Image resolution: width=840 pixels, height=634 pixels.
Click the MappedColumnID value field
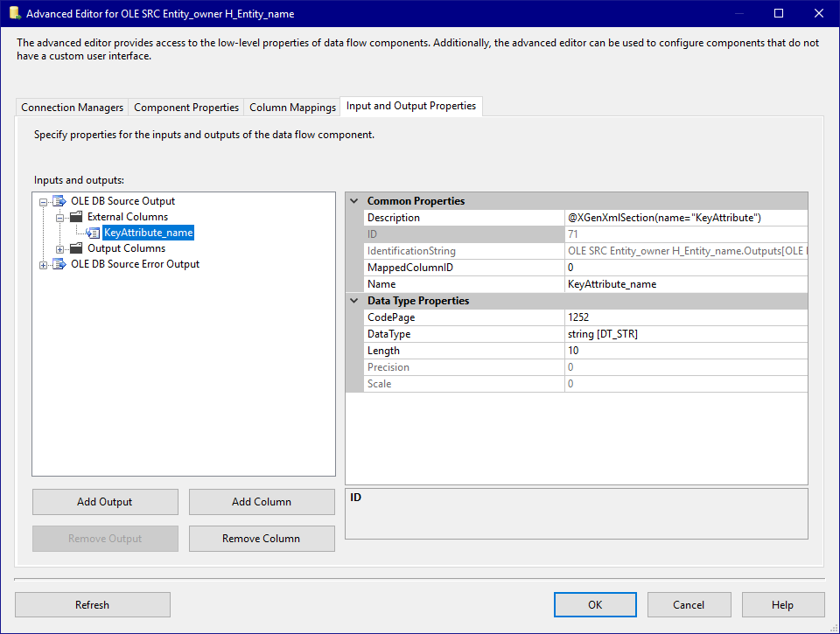(686, 268)
